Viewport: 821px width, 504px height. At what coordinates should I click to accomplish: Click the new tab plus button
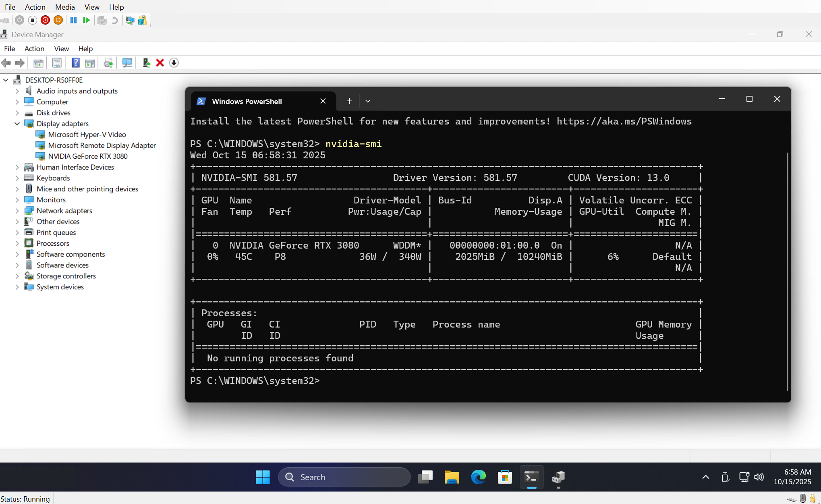[x=349, y=101]
